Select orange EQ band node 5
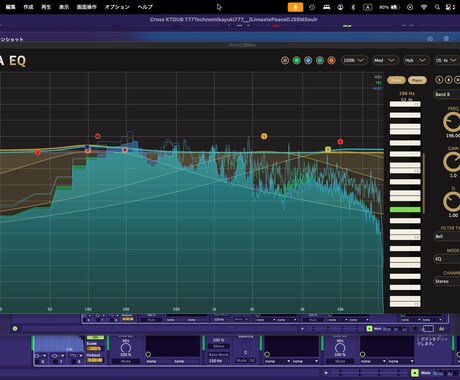This screenshot has width=460, height=380. click(264, 136)
